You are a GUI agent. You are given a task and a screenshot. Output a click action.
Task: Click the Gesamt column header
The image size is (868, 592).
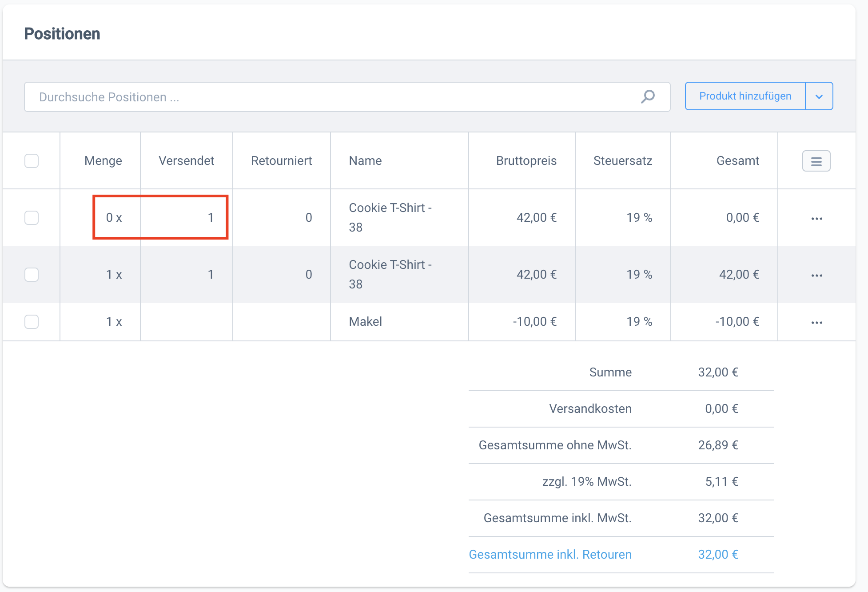coord(737,161)
